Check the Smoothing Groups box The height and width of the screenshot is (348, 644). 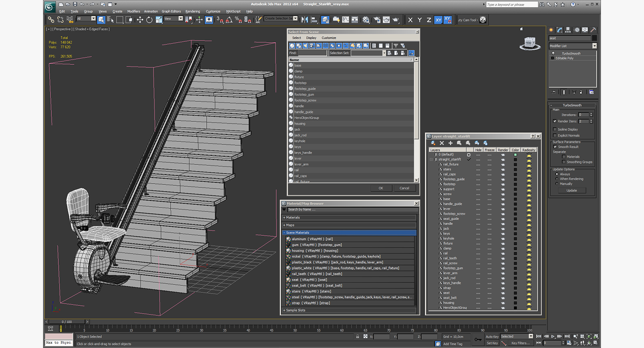[x=563, y=162]
